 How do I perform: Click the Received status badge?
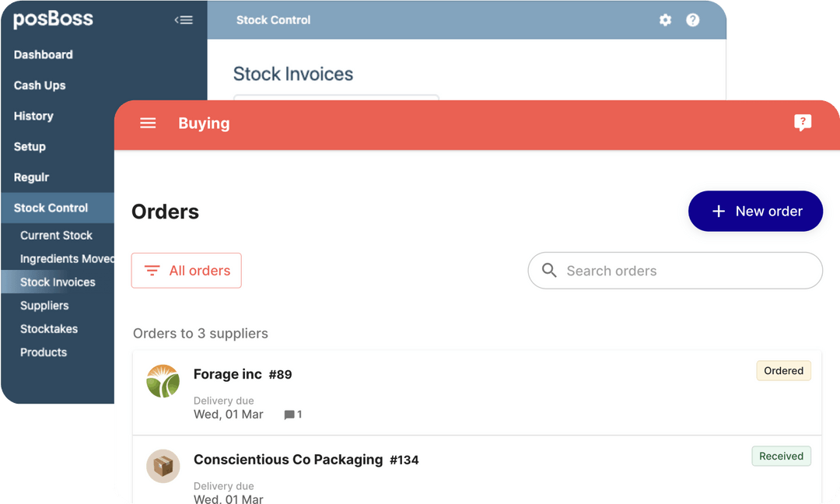pyautogui.click(x=781, y=457)
